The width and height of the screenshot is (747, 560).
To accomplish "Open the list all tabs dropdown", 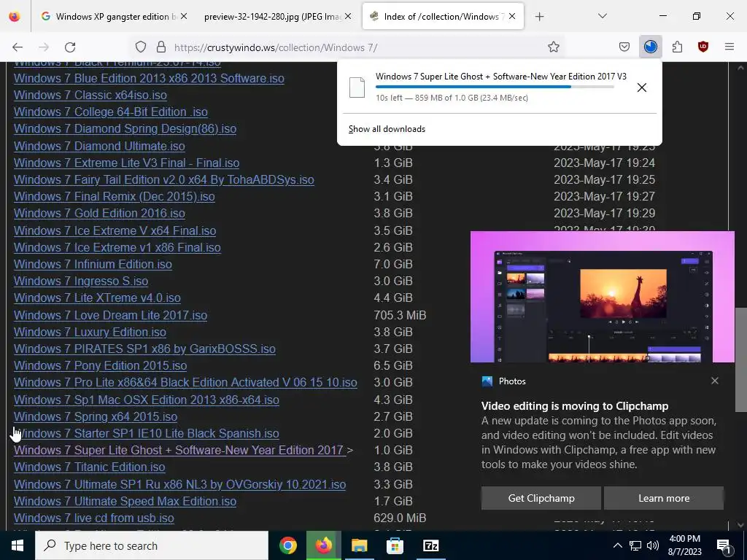I will 602,16.
